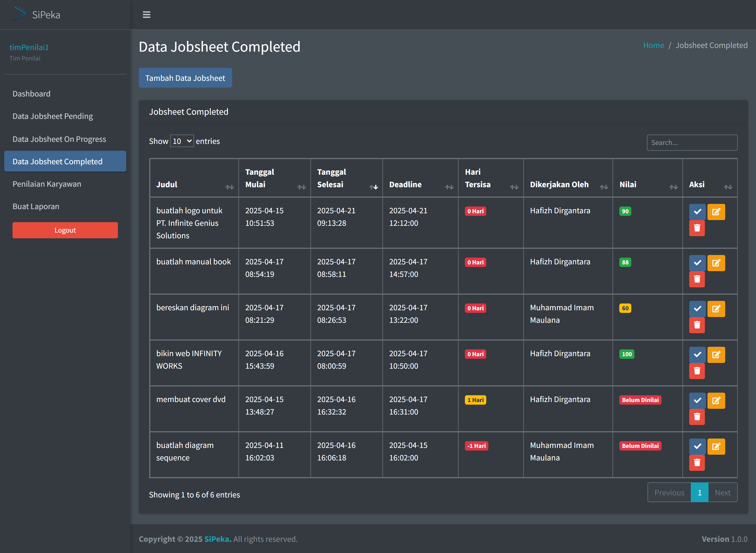Sort by Dikerjakan Oleh column arrows

coord(604,187)
